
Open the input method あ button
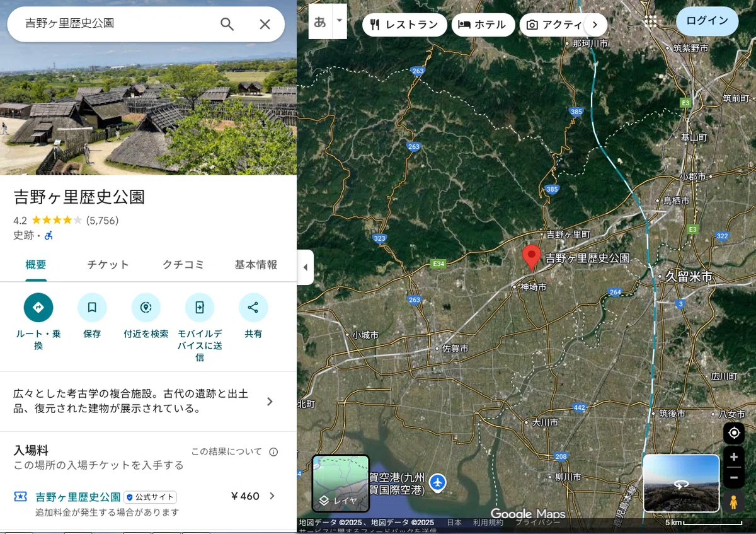(x=320, y=21)
